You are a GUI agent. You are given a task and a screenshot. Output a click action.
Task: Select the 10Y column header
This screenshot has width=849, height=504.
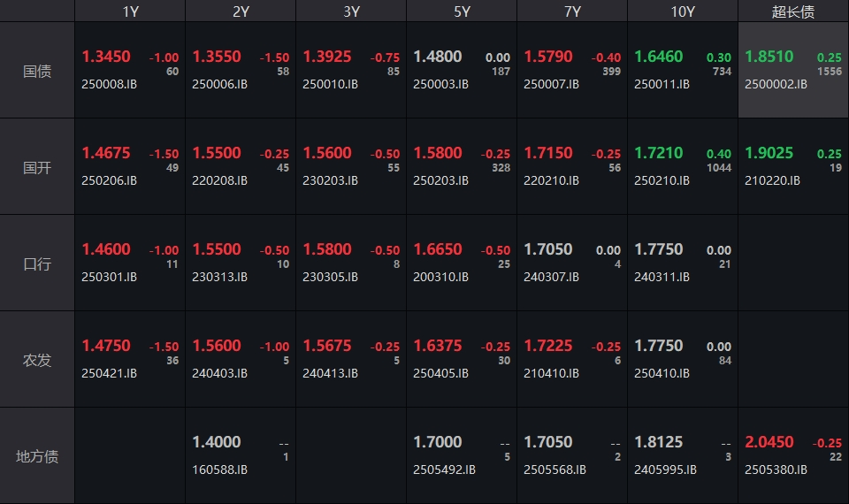pyautogui.click(x=682, y=11)
